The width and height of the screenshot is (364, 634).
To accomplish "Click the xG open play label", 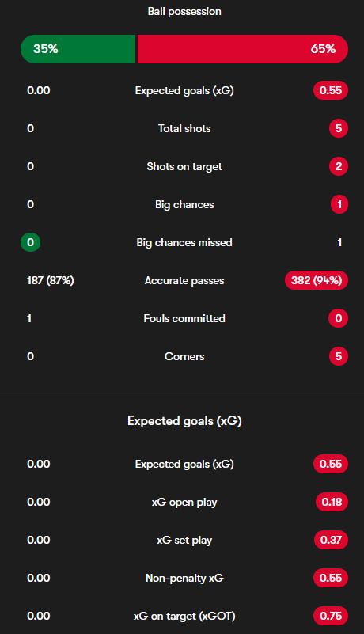I will (x=184, y=502).
